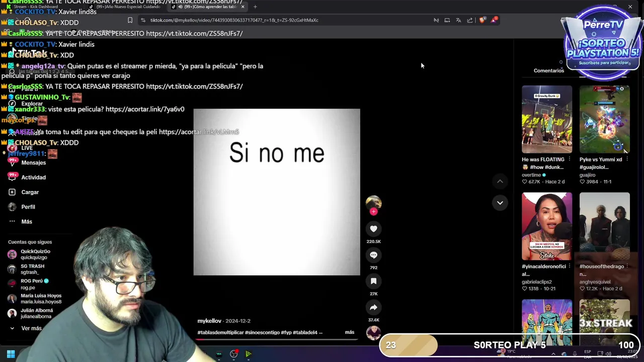The width and height of the screenshot is (644, 362).
Task: Close the Cómo aprender las tablas tab
Action: tap(243, 7)
